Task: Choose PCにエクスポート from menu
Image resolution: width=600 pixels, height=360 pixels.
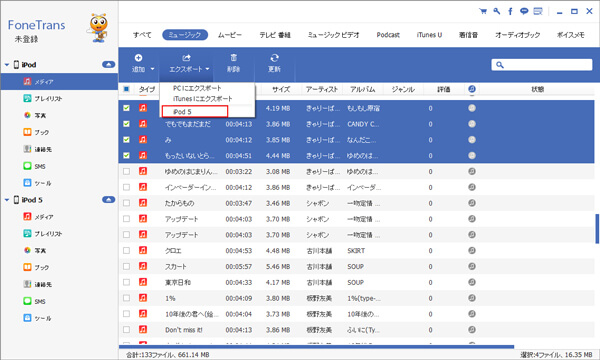Action: click(x=197, y=88)
